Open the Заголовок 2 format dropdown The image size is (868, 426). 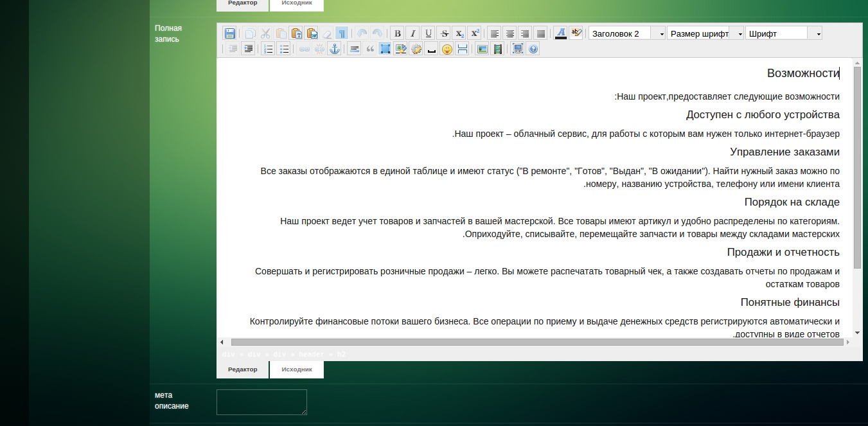pyautogui.click(x=626, y=33)
